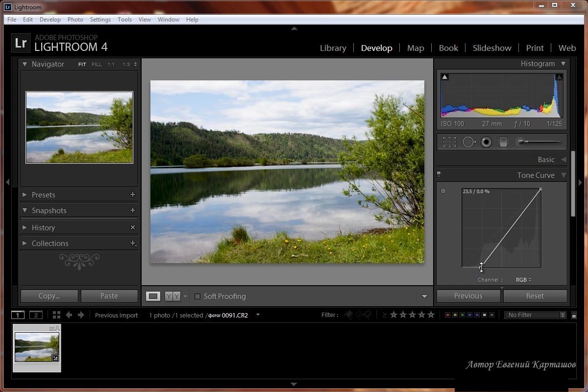Toggle shadow clipping indicator in Histogram

(x=445, y=77)
